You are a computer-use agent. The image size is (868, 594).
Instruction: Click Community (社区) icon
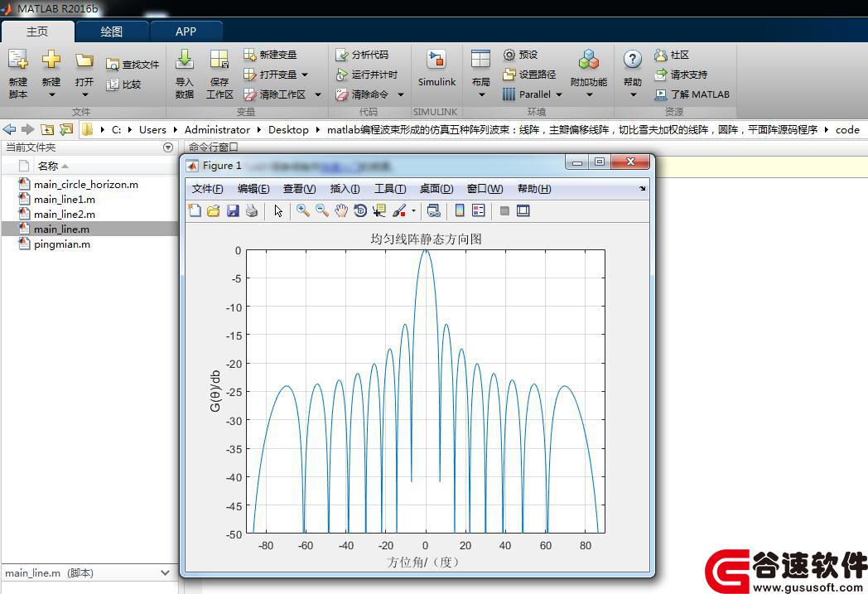click(660, 55)
